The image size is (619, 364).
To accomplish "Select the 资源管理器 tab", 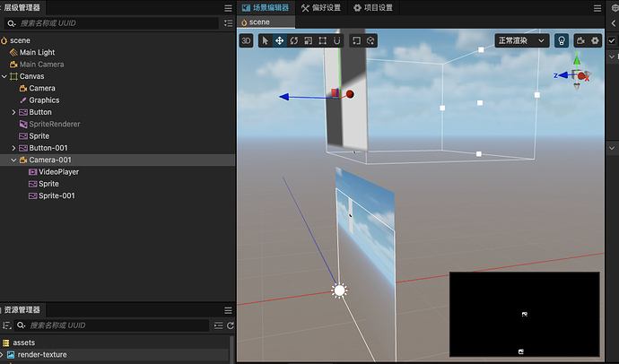I will (x=22, y=310).
